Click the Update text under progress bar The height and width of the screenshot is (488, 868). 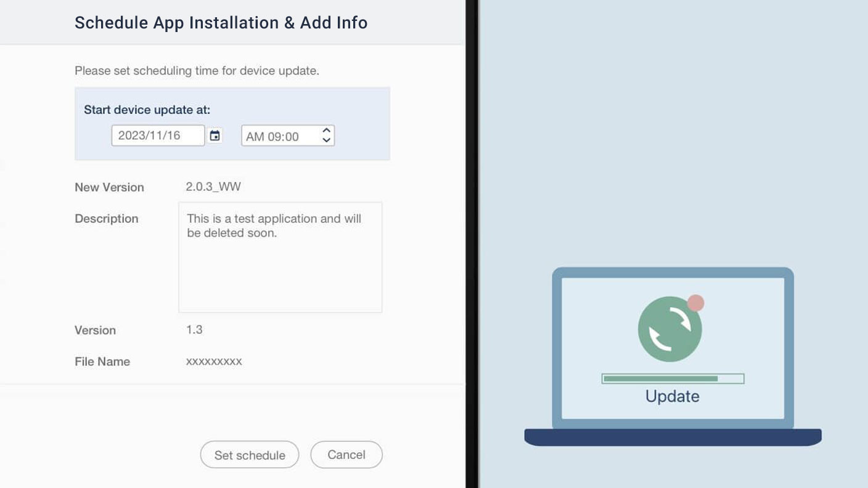[x=672, y=396]
